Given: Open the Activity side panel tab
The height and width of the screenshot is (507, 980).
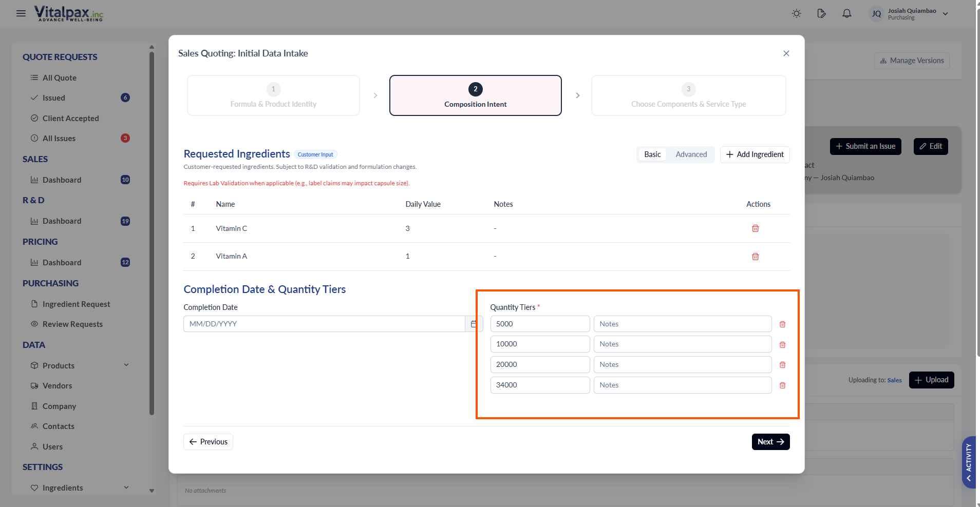Looking at the screenshot, I should [x=969, y=462].
